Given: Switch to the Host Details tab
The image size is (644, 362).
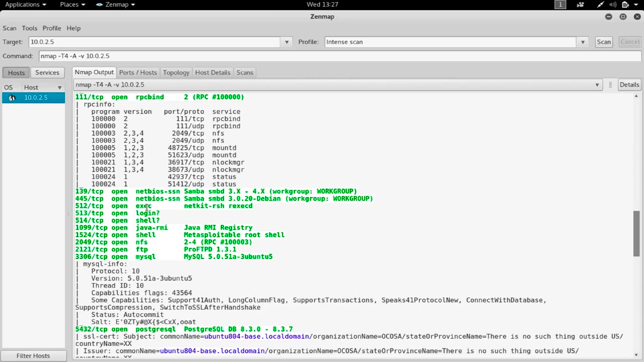Looking at the screenshot, I should point(213,72).
